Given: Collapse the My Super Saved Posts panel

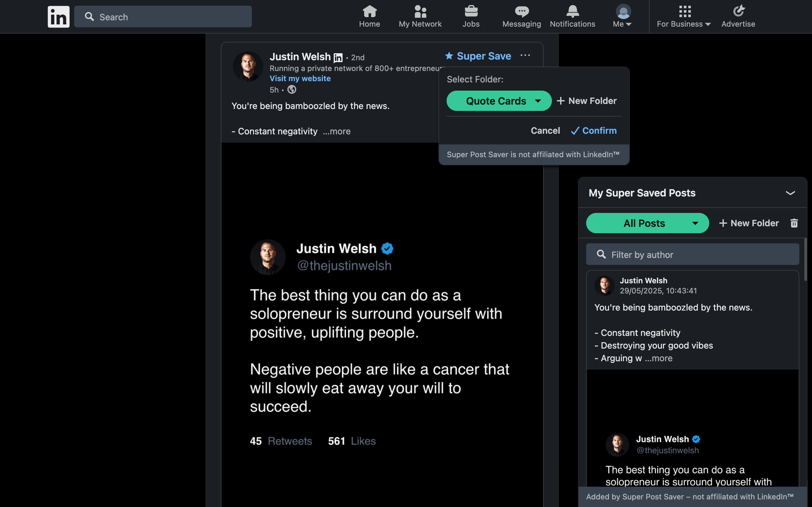Looking at the screenshot, I should click(x=791, y=193).
